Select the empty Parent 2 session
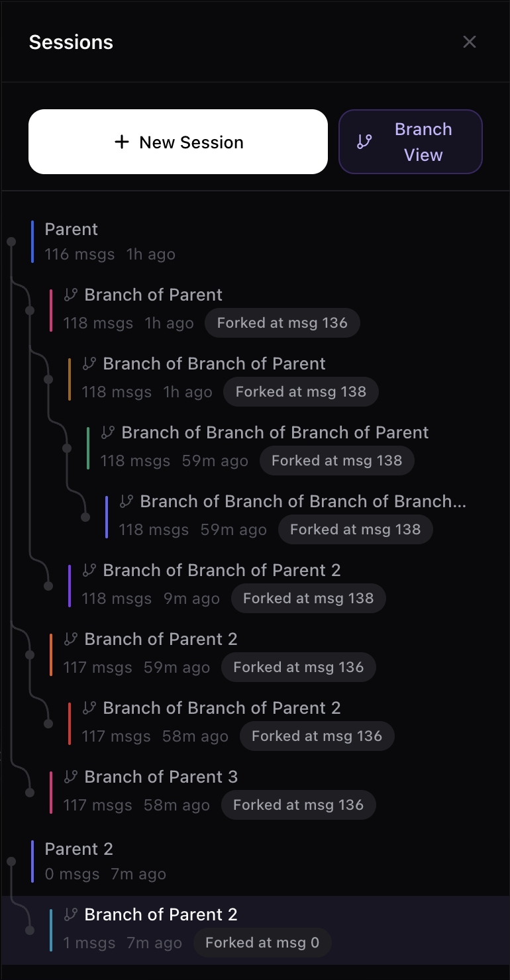This screenshot has height=980, width=510. (79, 849)
